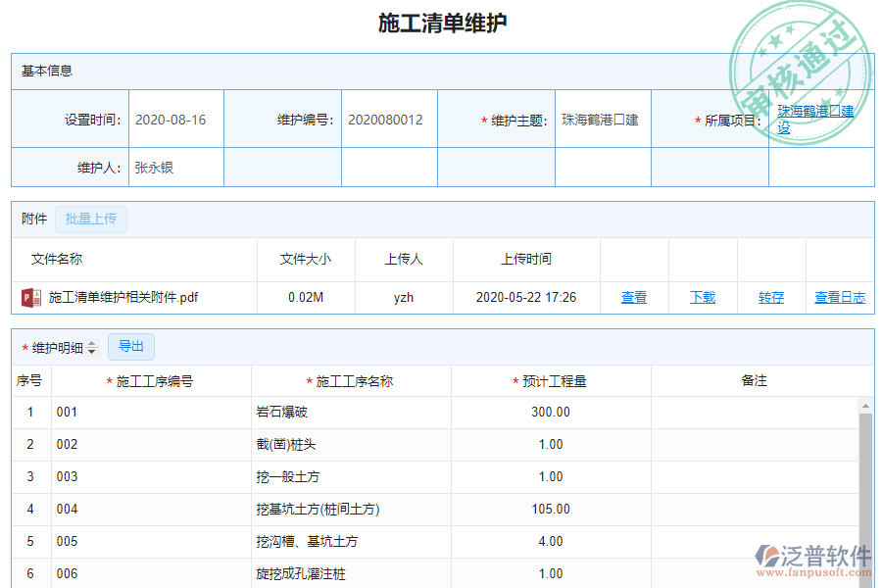882x588 pixels.
Task: Click the PDF file icon beside the attachment
Action: [x=29, y=297]
